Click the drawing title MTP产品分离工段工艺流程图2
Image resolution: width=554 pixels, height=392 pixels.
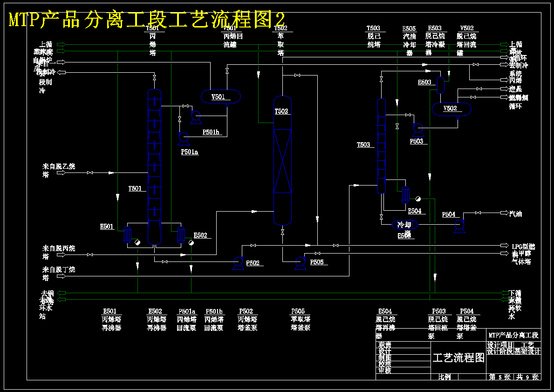(146, 20)
